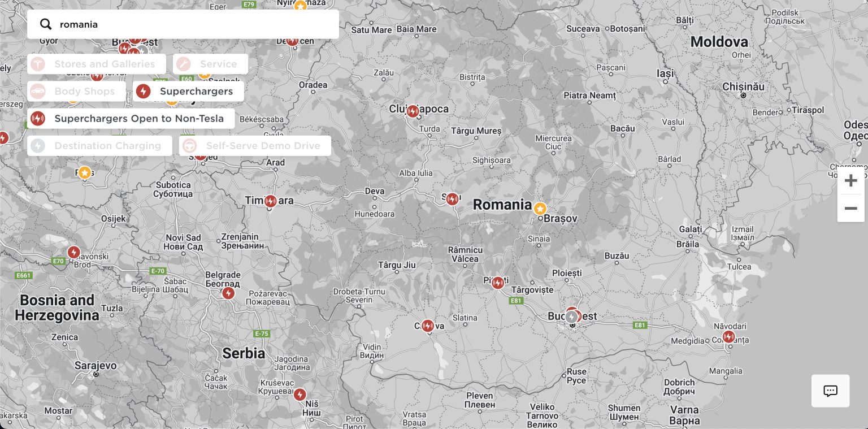Zoom in the map with plus button

pyautogui.click(x=850, y=181)
